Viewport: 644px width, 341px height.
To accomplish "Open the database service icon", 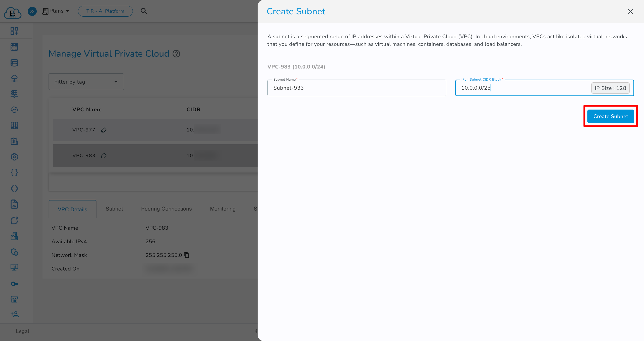I will pos(14,63).
